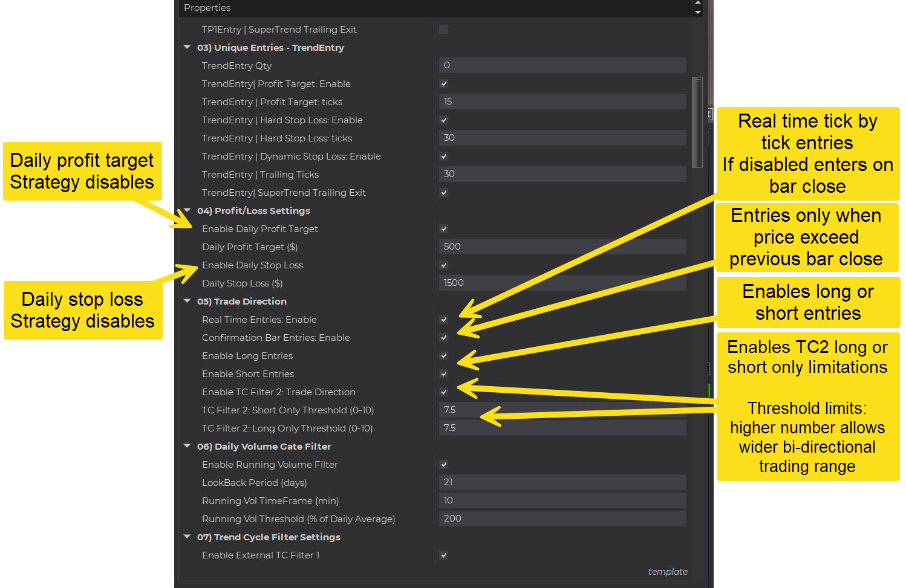The width and height of the screenshot is (906, 588).
Task: Click the Daily Stop Loss ($) field
Action: click(562, 283)
